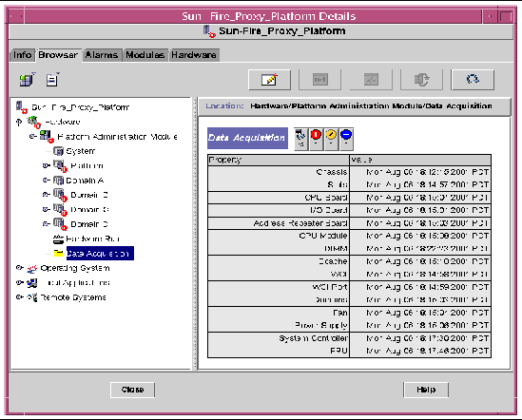Viewport: 522px width, 420px height.
Task: Click the Close button
Action: pos(132,390)
